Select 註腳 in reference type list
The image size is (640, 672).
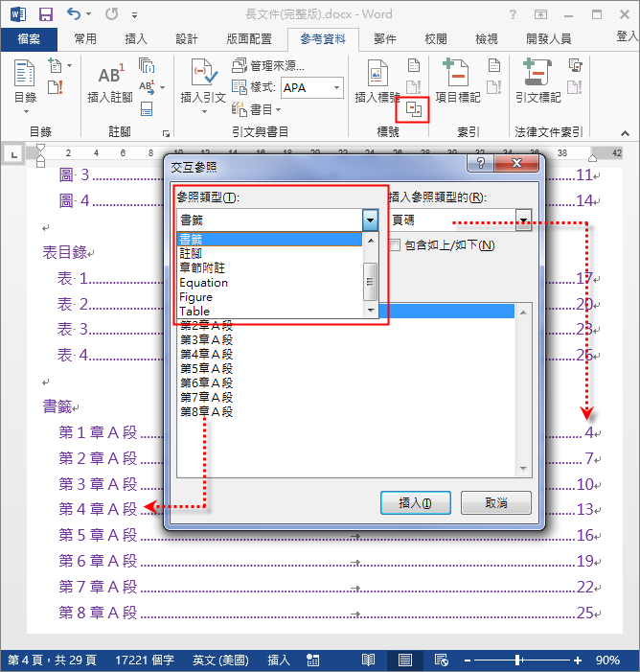pos(269,254)
